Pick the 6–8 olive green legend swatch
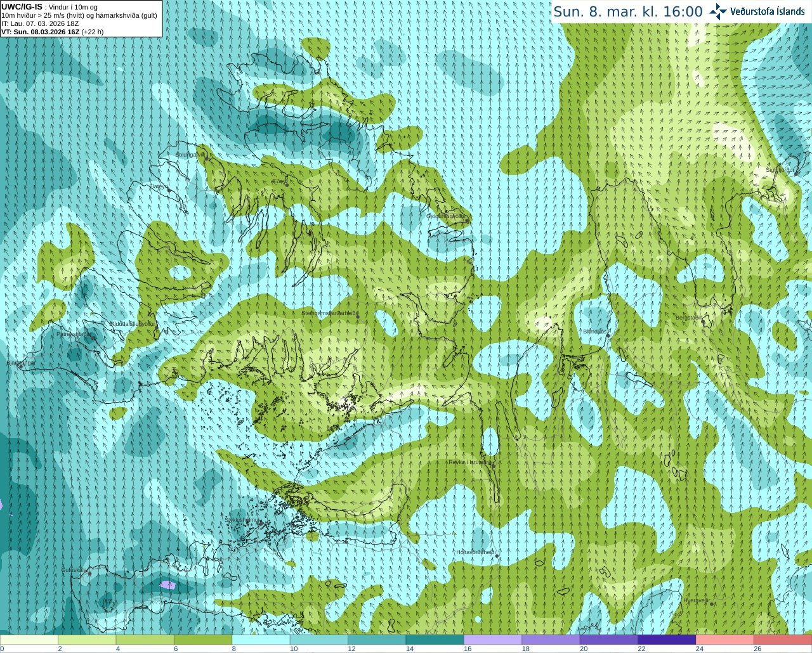 203,640
